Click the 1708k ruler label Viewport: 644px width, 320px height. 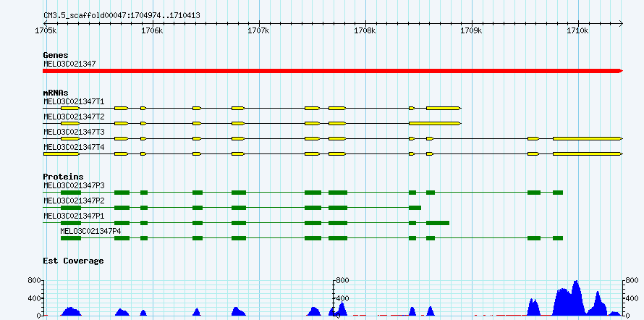pos(365,31)
